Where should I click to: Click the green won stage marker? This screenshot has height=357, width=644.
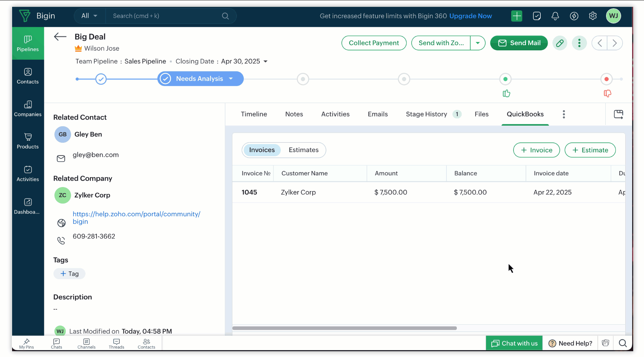pyautogui.click(x=505, y=79)
